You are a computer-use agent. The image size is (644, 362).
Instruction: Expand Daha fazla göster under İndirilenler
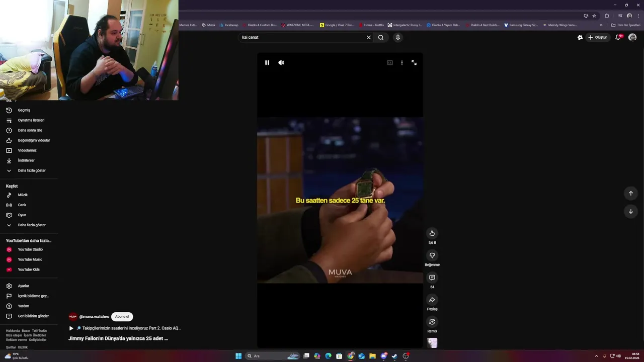pos(29,170)
